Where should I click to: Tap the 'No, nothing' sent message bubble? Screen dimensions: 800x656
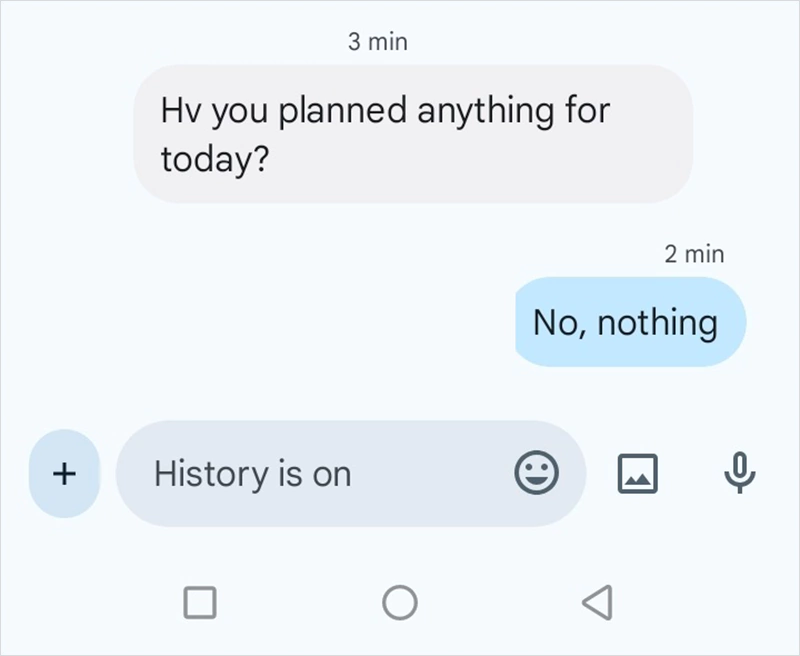(x=629, y=322)
